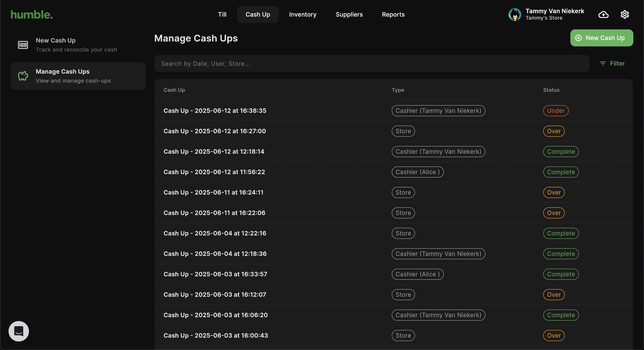Click Over badge on 16:22:06 row

pos(553,213)
